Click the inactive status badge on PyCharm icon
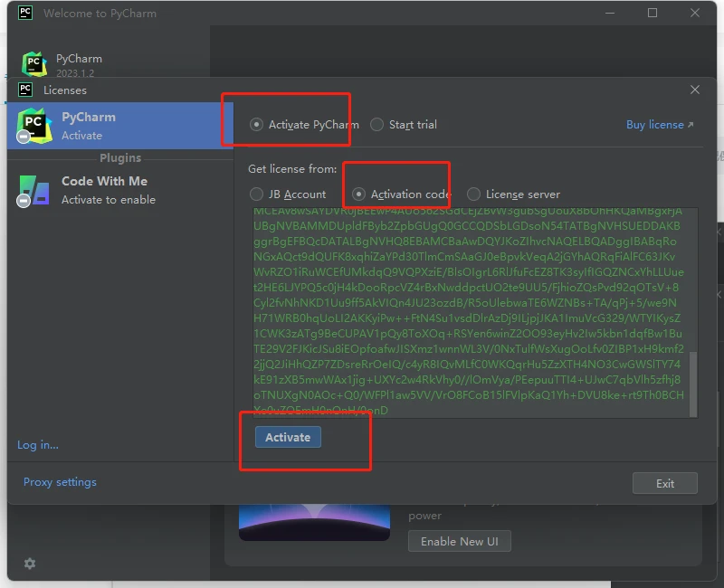This screenshot has height=588, width=724. (x=24, y=137)
